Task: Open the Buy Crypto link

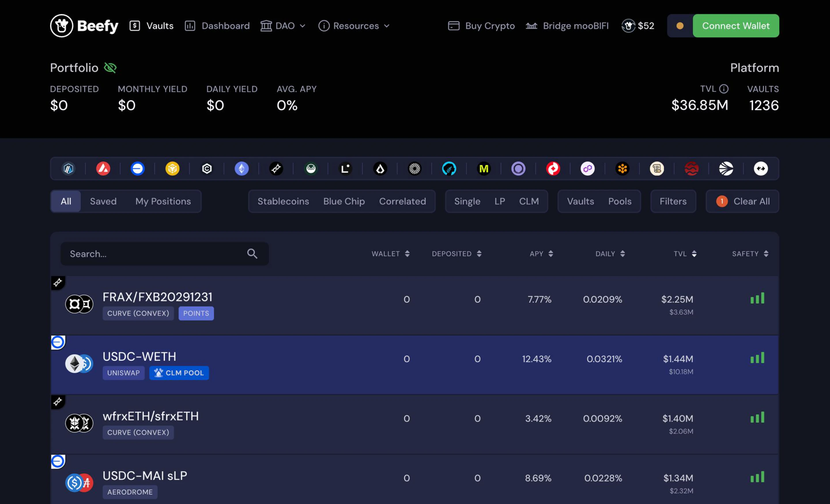Action: [481, 26]
